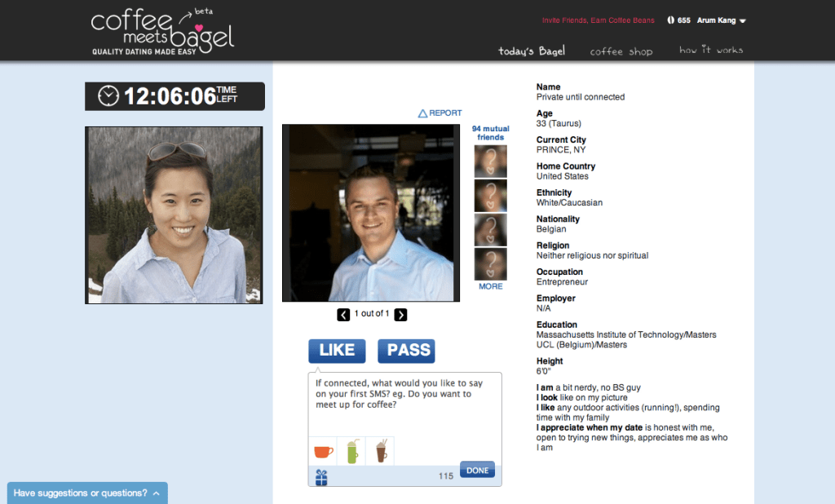
Task: Click the second mutual friend thumbnail
Action: (x=490, y=196)
